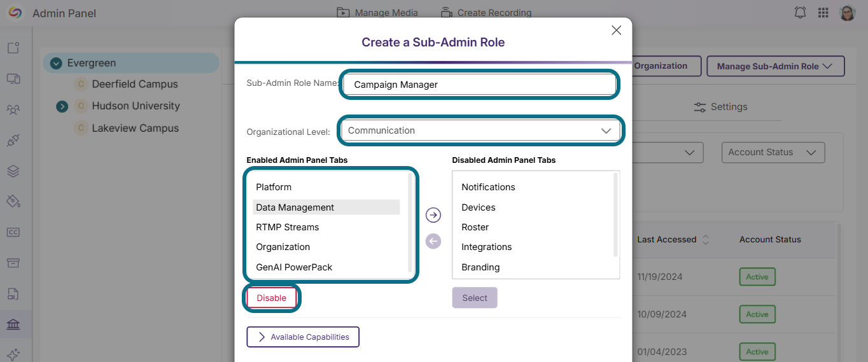Collapse the Evergreen tree node
Viewport: 868px width, 362px height.
coord(56,63)
